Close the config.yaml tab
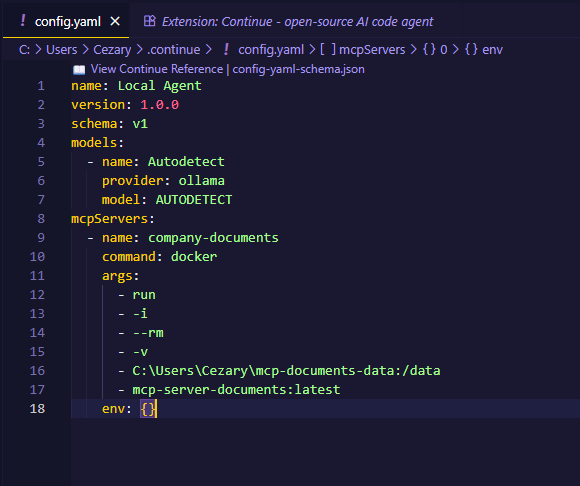The width and height of the screenshot is (580, 486). (115, 21)
